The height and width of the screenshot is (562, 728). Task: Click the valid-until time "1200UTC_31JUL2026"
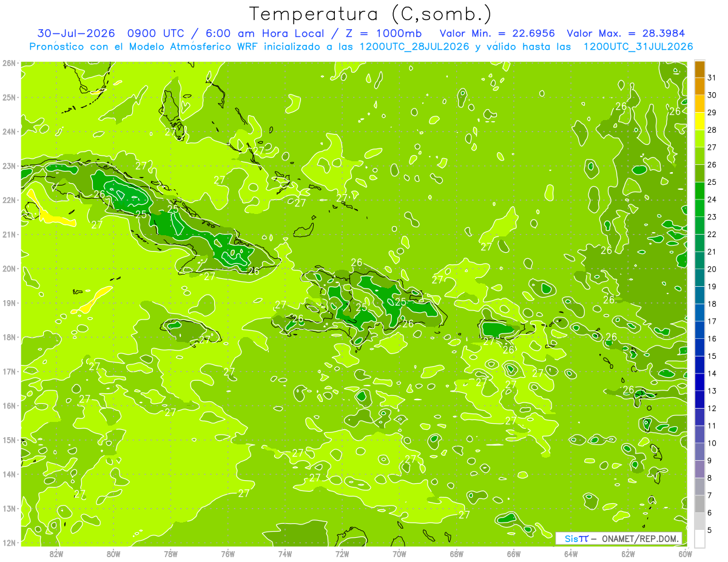click(x=638, y=47)
